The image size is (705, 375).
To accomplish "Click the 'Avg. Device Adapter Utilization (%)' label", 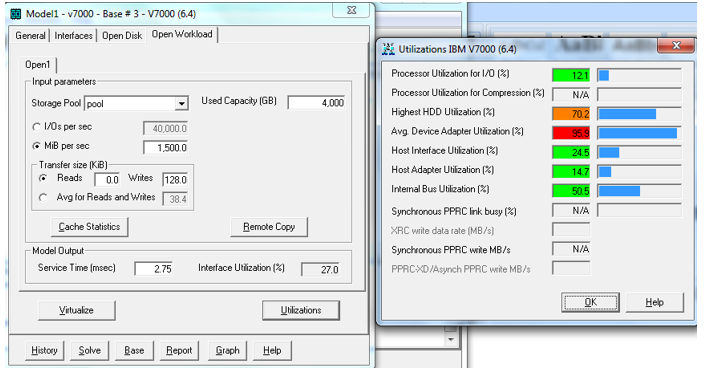I will (457, 131).
